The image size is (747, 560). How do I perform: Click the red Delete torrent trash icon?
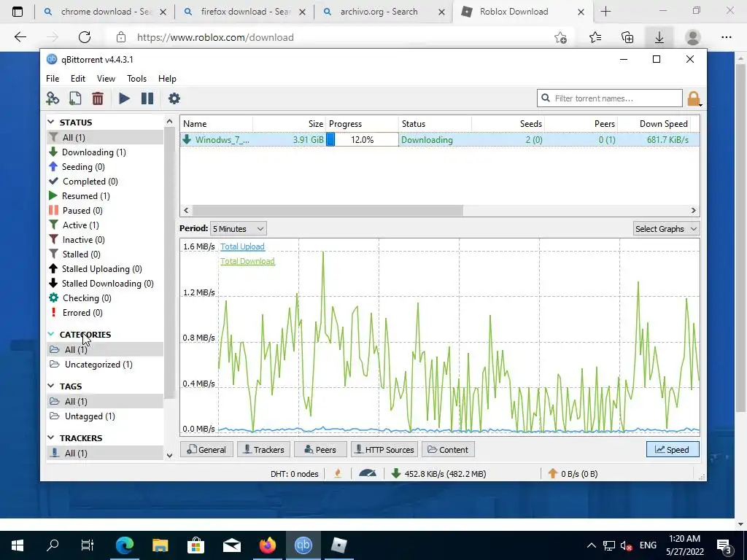point(98,98)
